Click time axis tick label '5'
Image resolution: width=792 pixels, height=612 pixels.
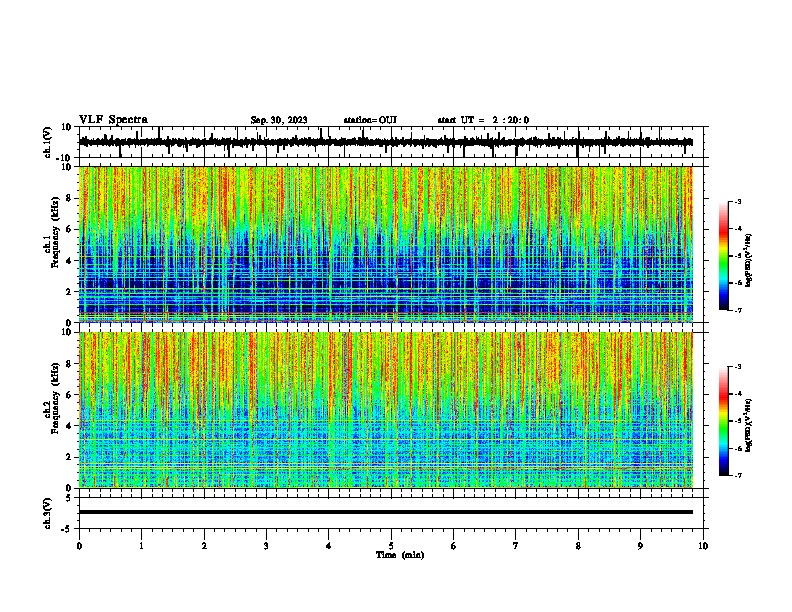[x=391, y=546]
